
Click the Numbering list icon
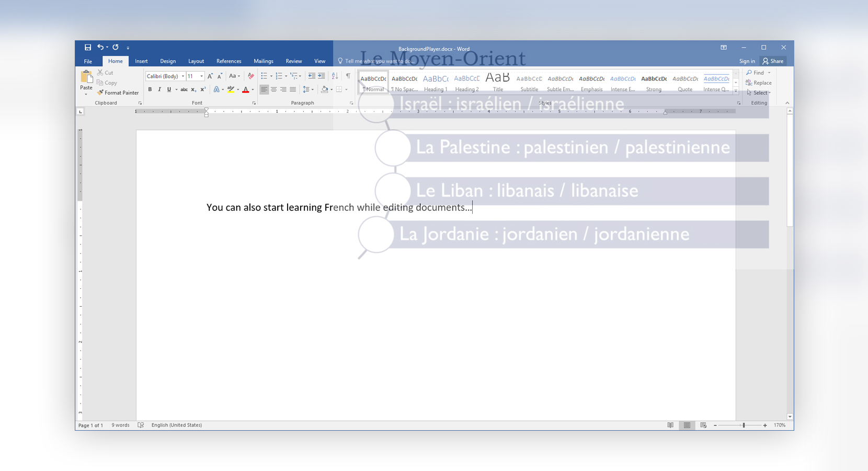279,76
